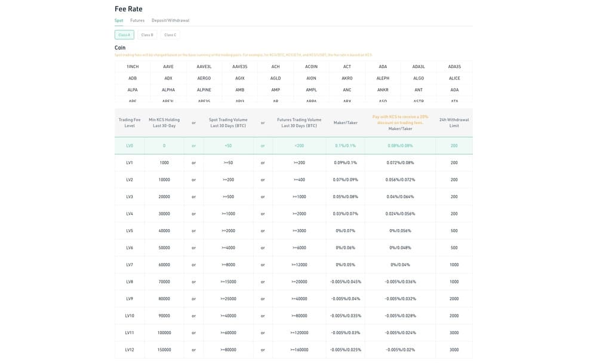Select the ANC coin

[x=347, y=90]
